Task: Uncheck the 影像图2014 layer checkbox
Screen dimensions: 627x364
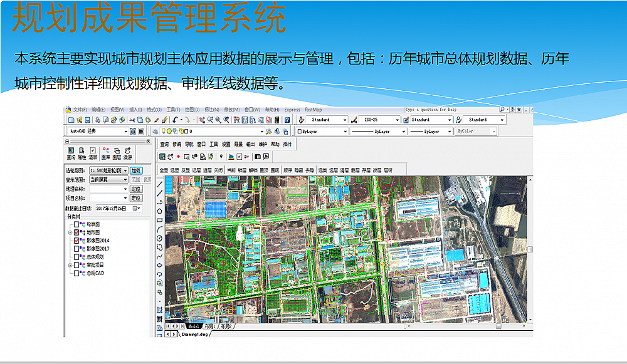Action: [77, 241]
